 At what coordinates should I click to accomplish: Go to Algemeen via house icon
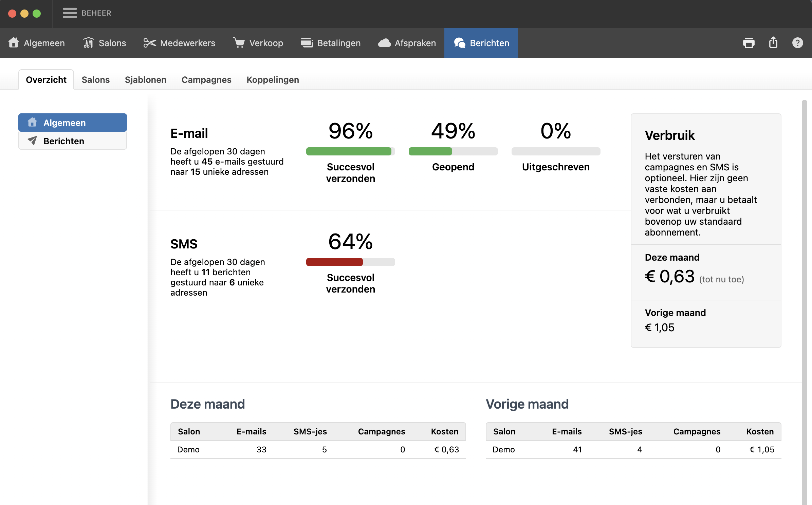pos(14,43)
